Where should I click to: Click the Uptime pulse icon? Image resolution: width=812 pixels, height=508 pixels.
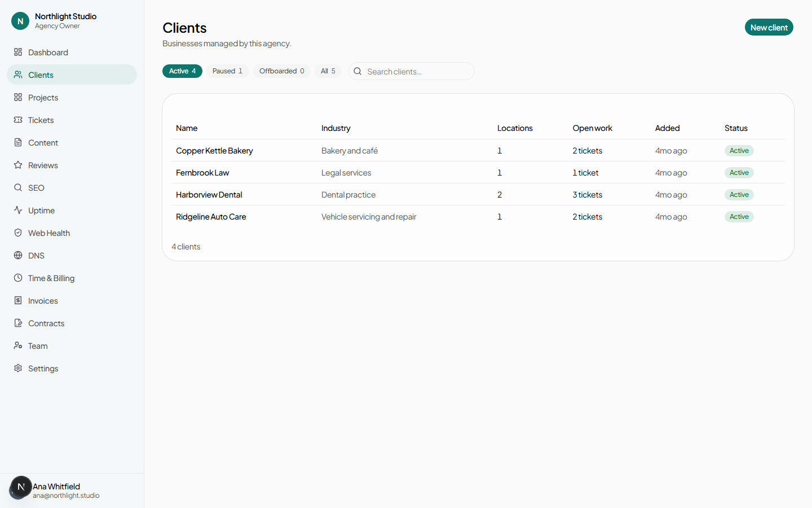click(x=18, y=210)
